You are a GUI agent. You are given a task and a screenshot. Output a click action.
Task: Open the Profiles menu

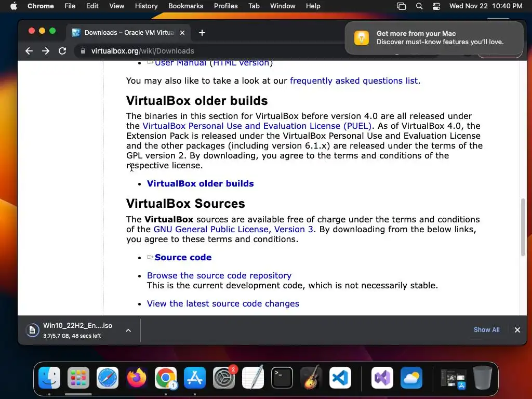225,6
